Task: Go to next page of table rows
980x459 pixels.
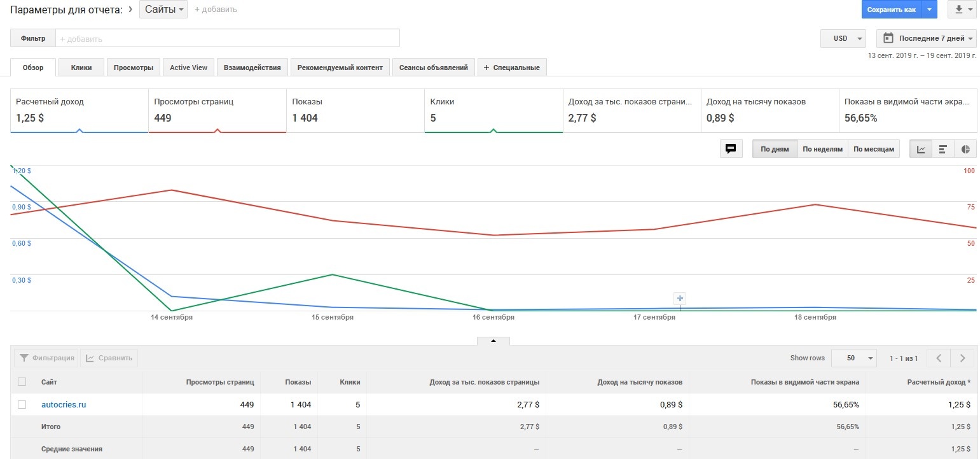Action: 962,358
